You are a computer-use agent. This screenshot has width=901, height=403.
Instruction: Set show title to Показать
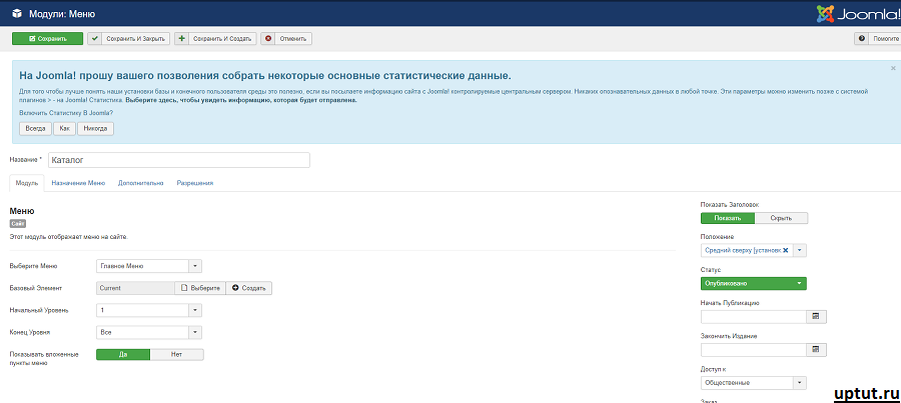[x=727, y=218]
